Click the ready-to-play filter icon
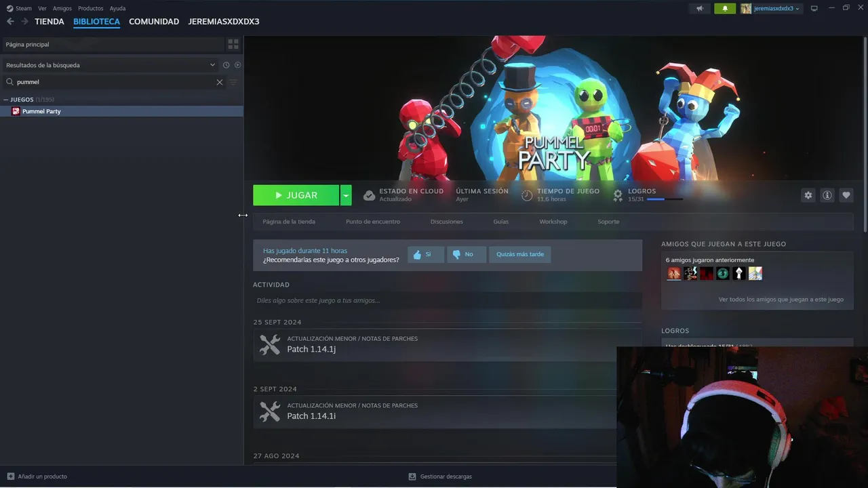Viewport: 868px width, 488px height. [x=237, y=65]
